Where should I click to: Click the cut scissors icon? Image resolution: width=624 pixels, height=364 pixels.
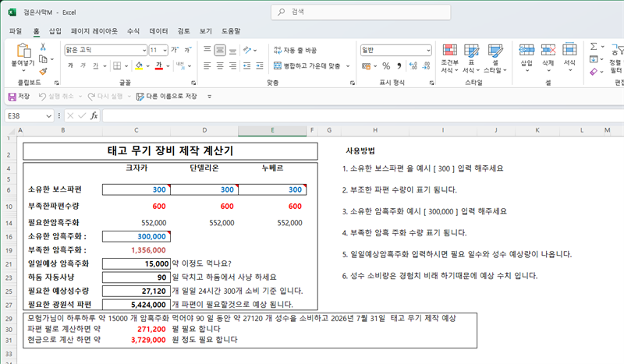point(43,47)
